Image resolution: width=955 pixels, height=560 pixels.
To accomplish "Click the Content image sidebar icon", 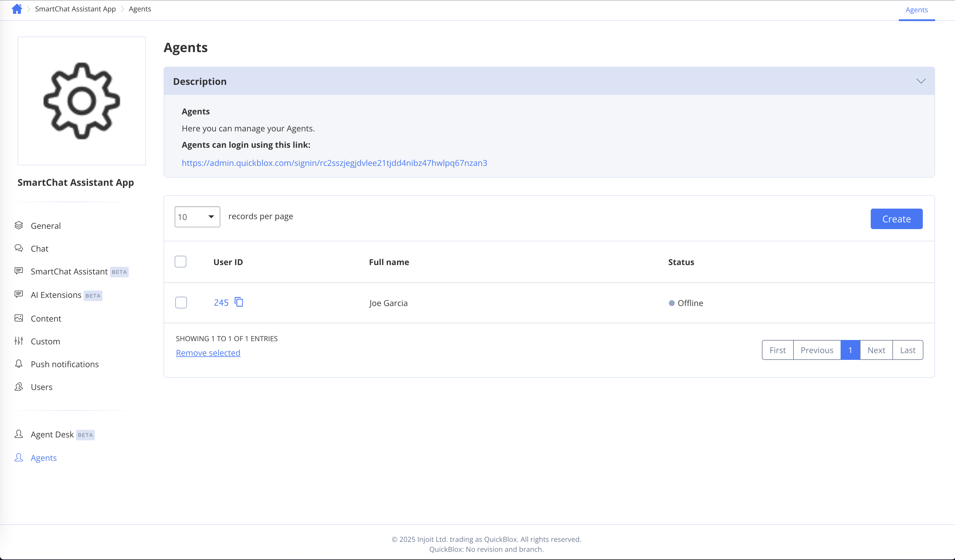I will pyautogui.click(x=18, y=318).
